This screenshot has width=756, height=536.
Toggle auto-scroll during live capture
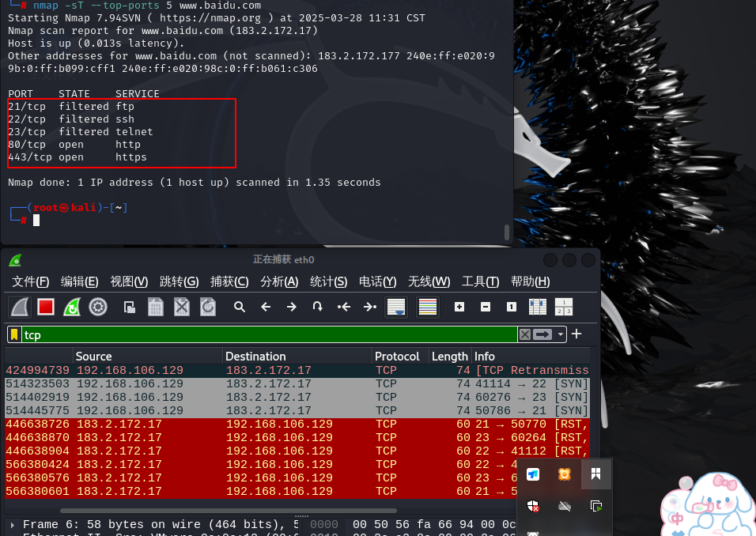(396, 307)
